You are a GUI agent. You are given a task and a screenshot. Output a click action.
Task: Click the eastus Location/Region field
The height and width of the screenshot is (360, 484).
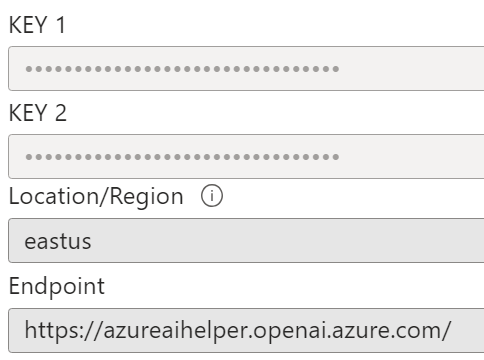pyautogui.click(x=246, y=240)
